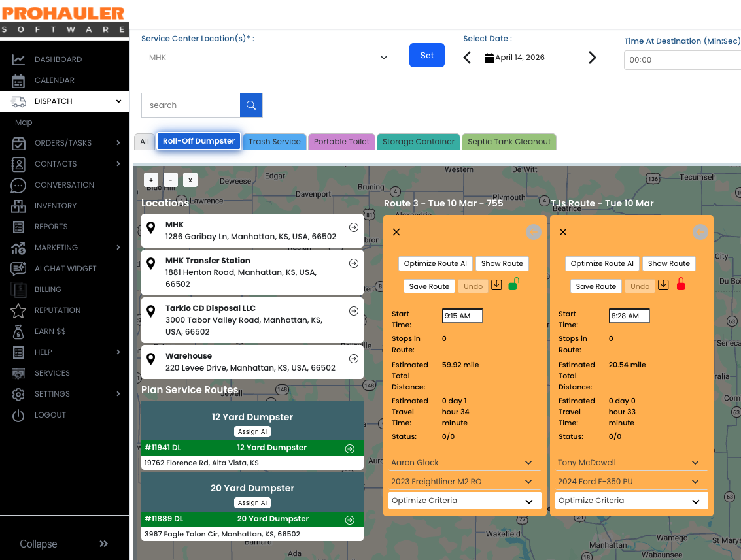Screen dimensions: 741x560
Task: Open Dashboard from the sidebar
Action: pyautogui.click(x=58, y=59)
